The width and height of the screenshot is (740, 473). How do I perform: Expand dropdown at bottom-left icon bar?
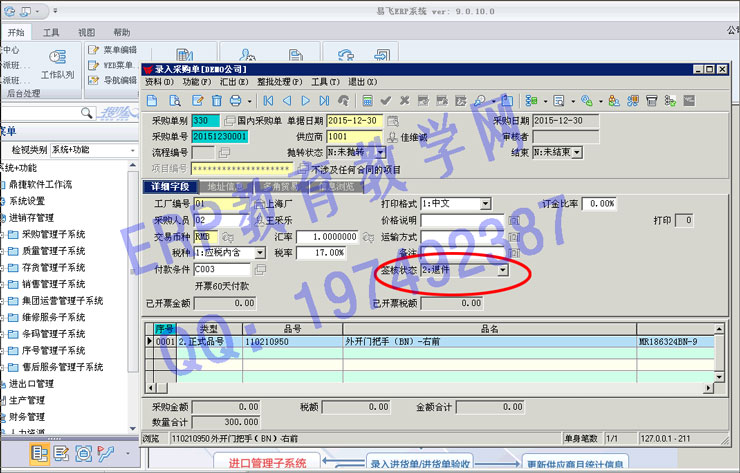click(127, 454)
